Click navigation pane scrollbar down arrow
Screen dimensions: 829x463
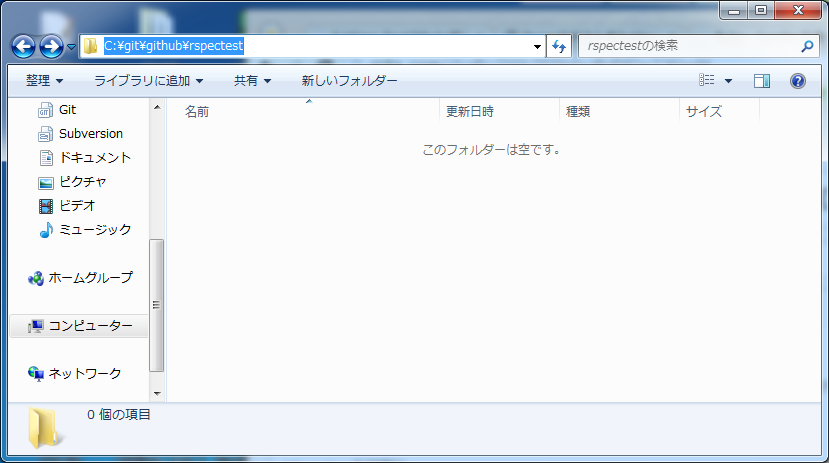(157, 393)
